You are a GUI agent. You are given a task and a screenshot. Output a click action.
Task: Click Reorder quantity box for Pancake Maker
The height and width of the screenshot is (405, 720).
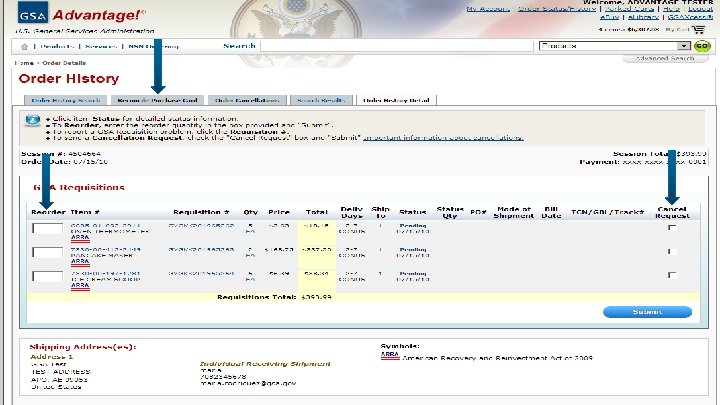48,253
